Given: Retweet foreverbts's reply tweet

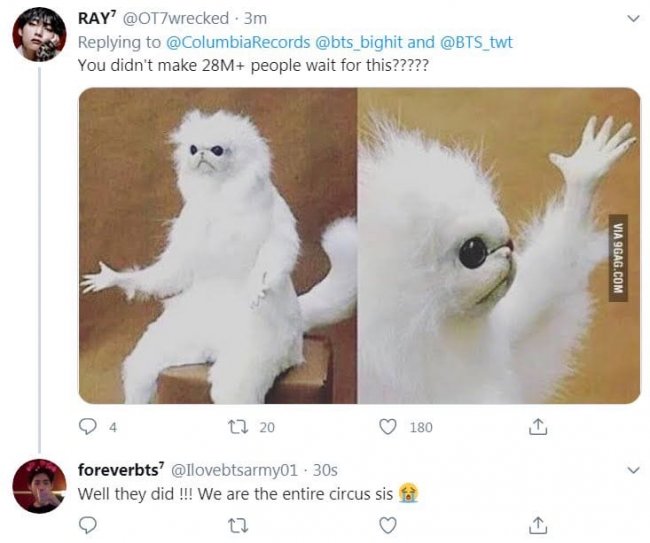Looking at the screenshot, I should click(238, 523).
